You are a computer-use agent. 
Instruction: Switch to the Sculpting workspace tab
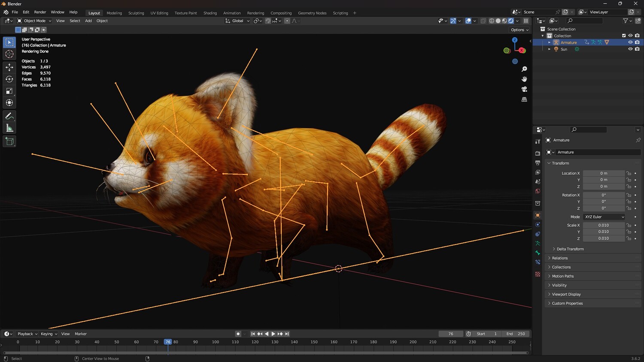click(136, 13)
